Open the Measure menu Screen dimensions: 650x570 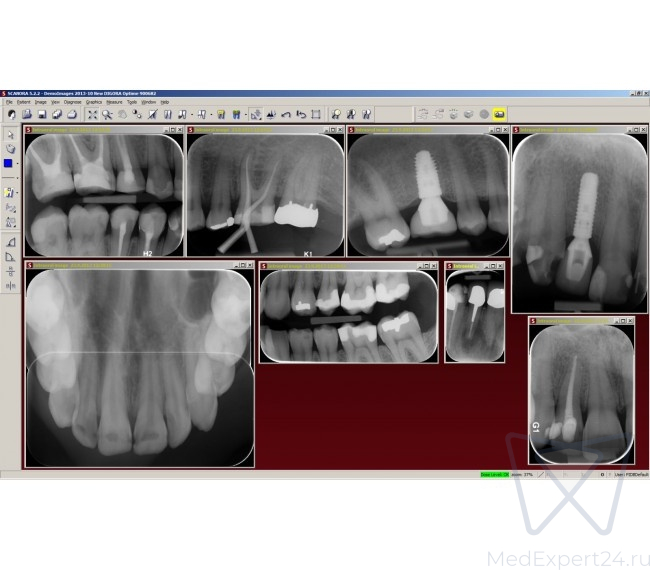coord(114,102)
